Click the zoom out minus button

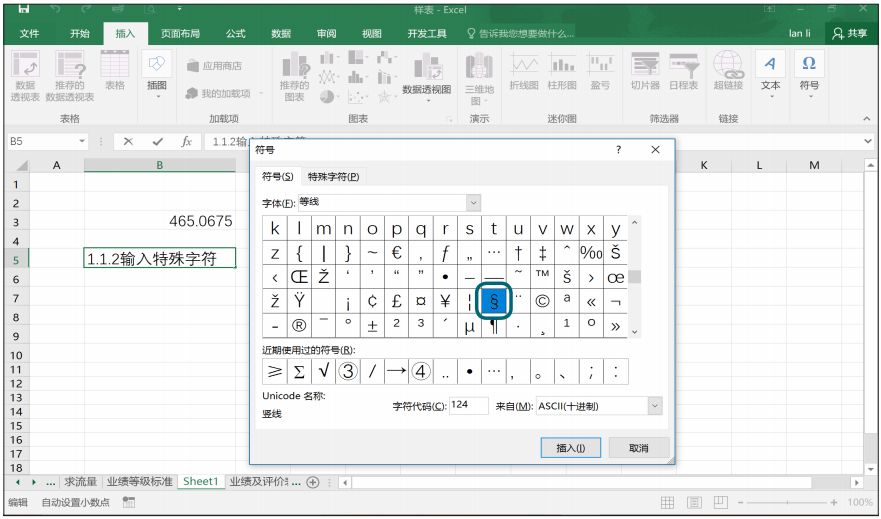[741, 502]
